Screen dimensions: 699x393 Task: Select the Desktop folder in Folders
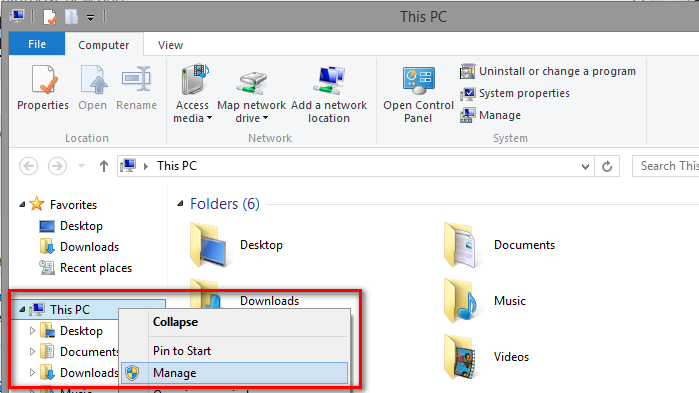tap(237, 245)
